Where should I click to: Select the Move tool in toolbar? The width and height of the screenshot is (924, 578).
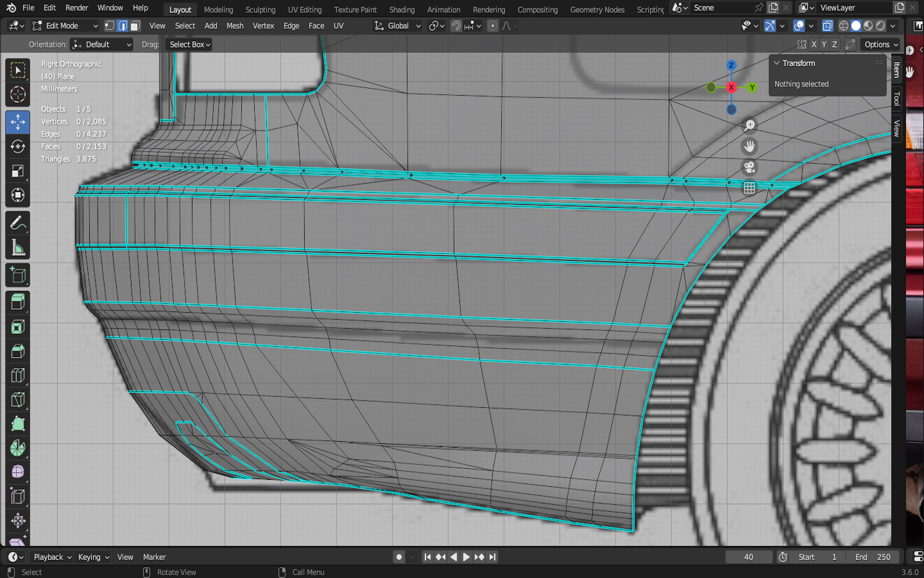click(18, 122)
